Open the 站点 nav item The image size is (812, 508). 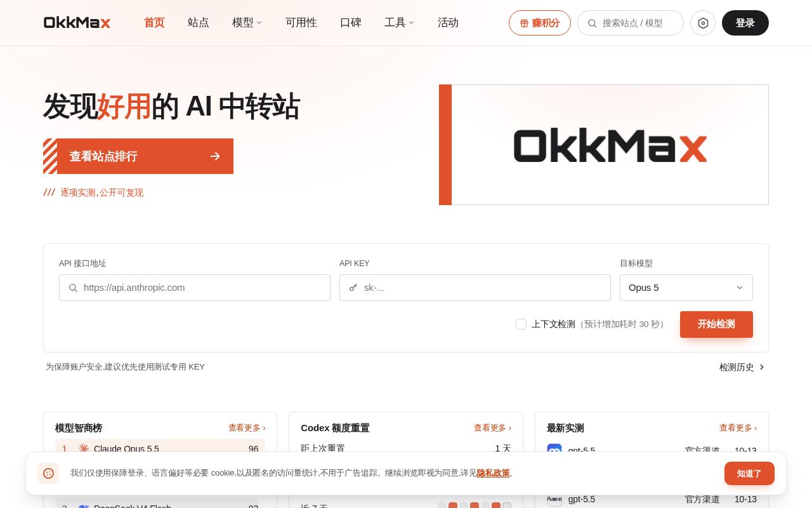click(x=199, y=23)
